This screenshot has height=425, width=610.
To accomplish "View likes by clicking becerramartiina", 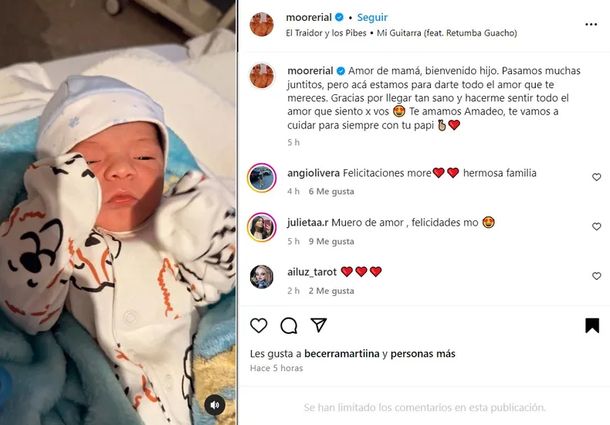I will click(342, 354).
